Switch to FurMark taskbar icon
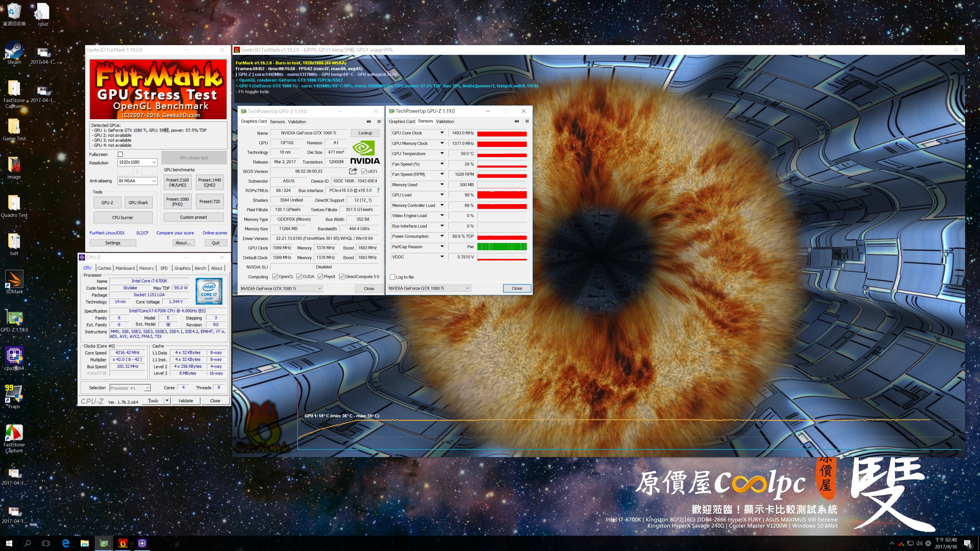Screen dimensions: 980x551 tap(123, 543)
